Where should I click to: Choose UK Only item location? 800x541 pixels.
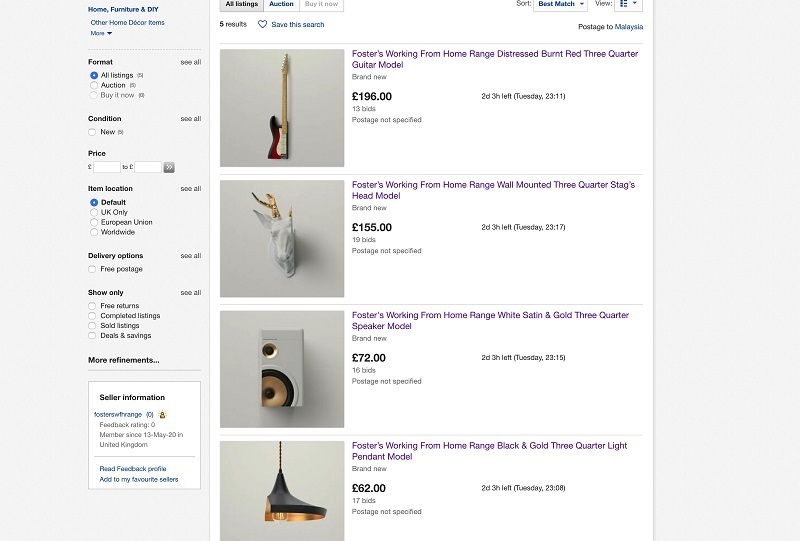[x=94, y=212]
